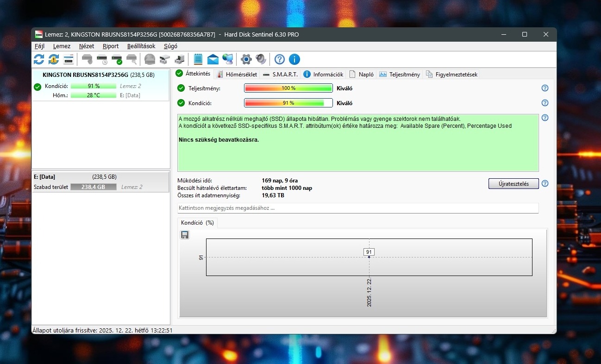Click the 28 °C temperature bar in disk list

coord(94,95)
